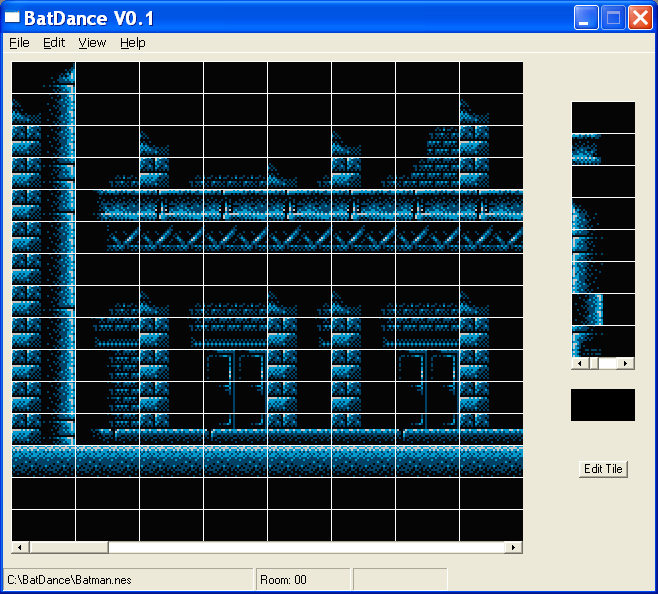
Task: Click the map scrollbar right arrow
Action: tap(515, 548)
